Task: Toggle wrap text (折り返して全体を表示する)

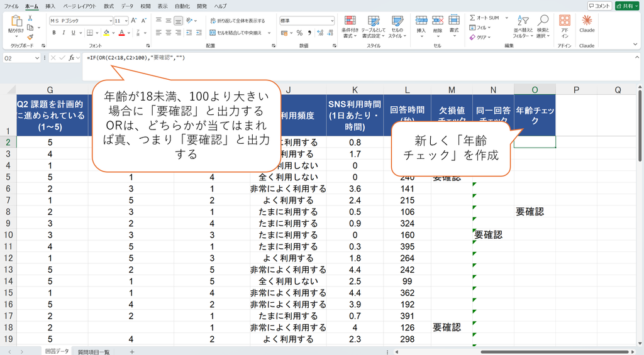Action: click(x=237, y=21)
